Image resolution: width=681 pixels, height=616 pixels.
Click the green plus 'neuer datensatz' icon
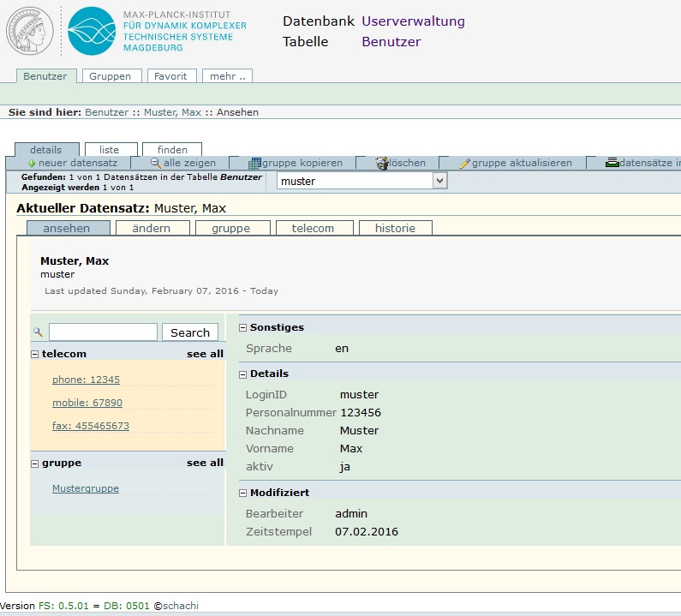point(32,163)
